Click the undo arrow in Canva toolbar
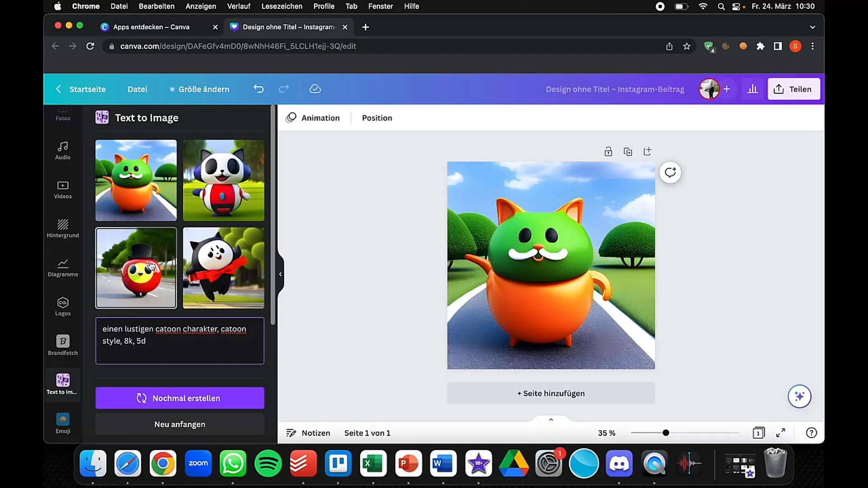The image size is (868, 488). click(x=259, y=89)
